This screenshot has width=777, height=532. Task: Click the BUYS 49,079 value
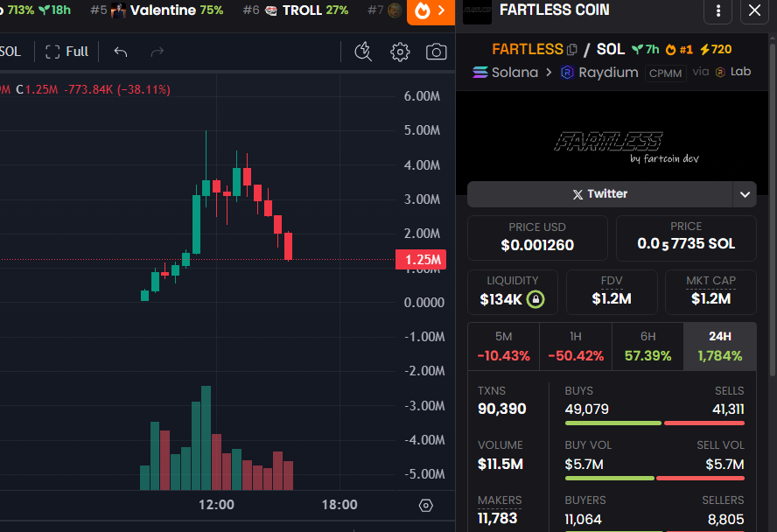click(587, 409)
